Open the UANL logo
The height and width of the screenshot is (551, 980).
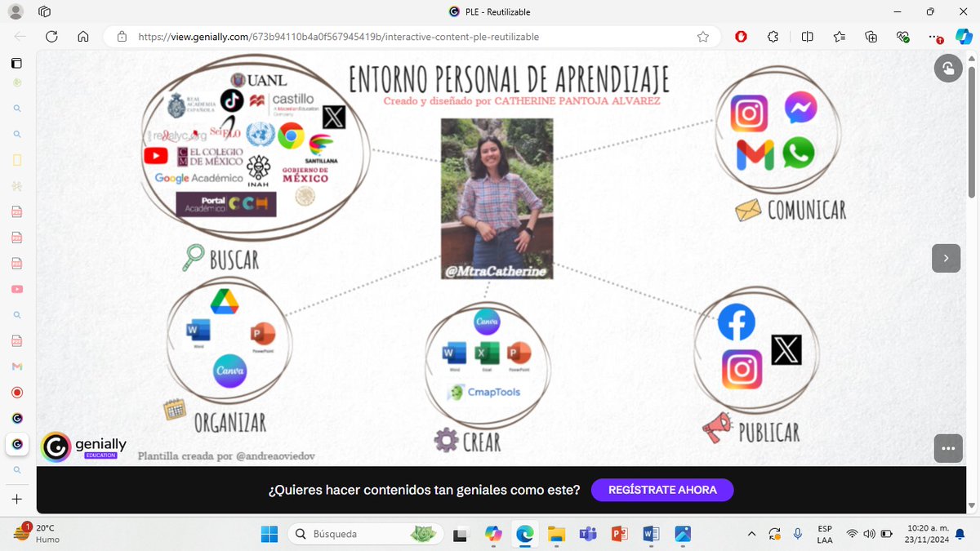pyautogui.click(x=261, y=80)
